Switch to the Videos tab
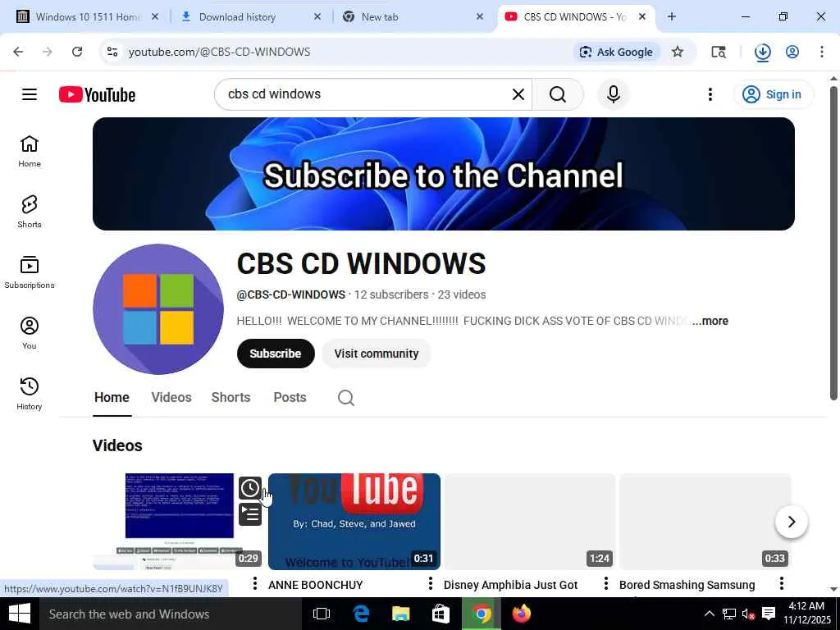Viewport: 840px width, 630px height. pyautogui.click(x=171, y=398)
